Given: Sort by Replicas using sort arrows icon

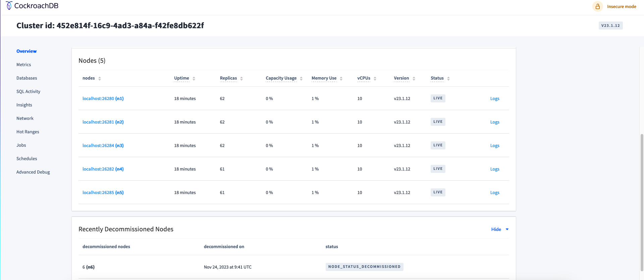Looking at the screenshot, I should pyautogui.click(x=241, y=79).
